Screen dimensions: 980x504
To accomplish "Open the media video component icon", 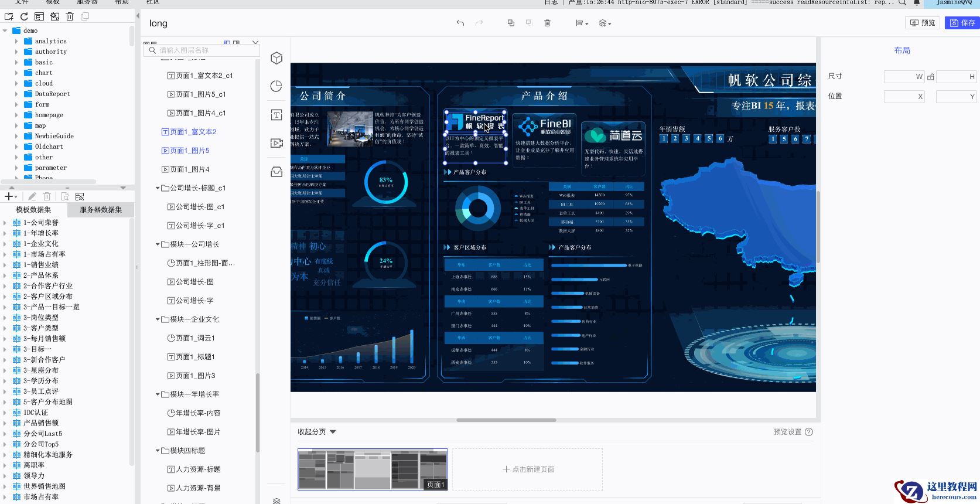I will (x=276, y=143).
